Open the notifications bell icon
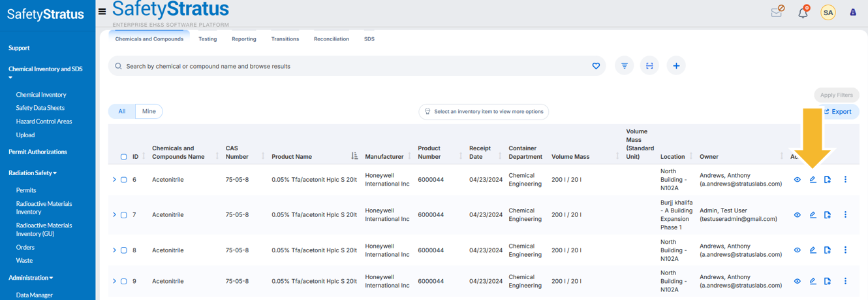 (803, 12)
